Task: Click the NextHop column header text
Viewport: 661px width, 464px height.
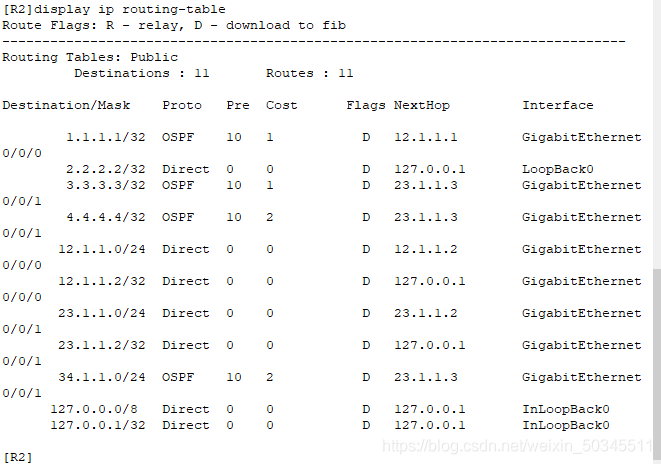Action: point(422,106)
